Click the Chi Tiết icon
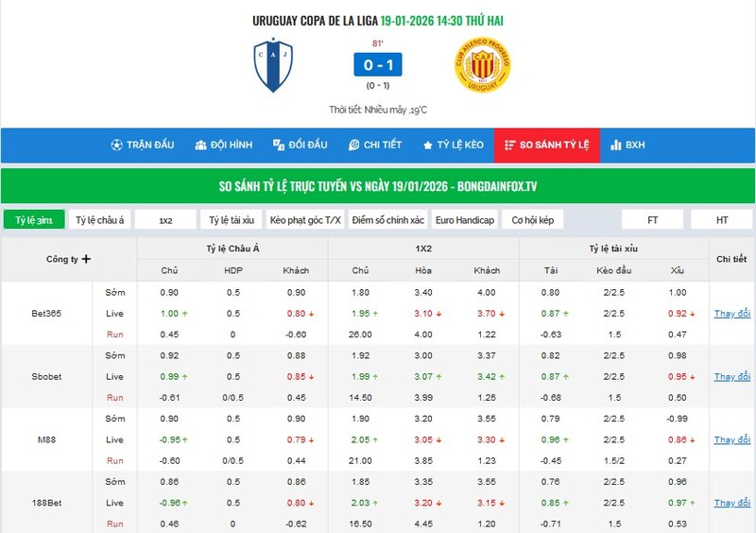Screen dimensions: 756x533 click(x=353, y=145)
